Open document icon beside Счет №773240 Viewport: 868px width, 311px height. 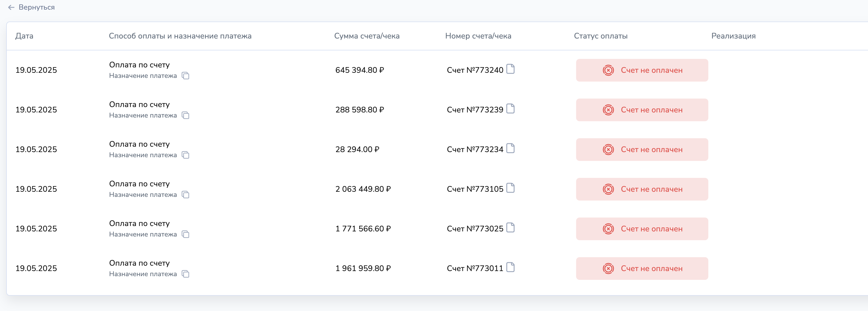tap(510, 69)
